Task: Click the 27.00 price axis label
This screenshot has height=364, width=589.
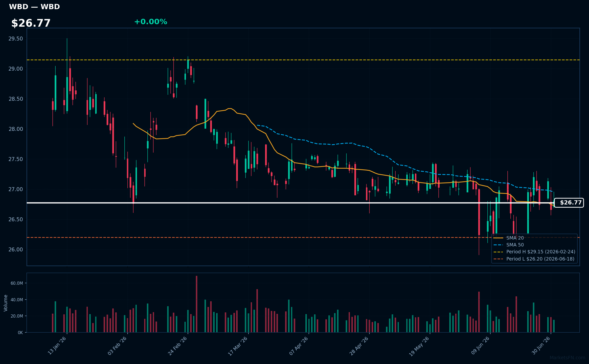Action: (16, 189)
